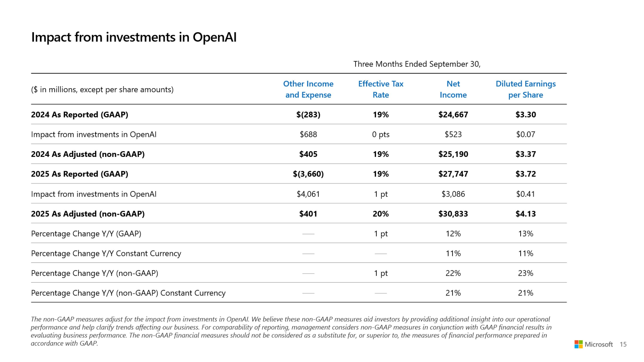The height and width of the screenshot is (362, 644).
Task: Click Percentage Change Y/Y Constant Currency label
Action: point(106,253)
